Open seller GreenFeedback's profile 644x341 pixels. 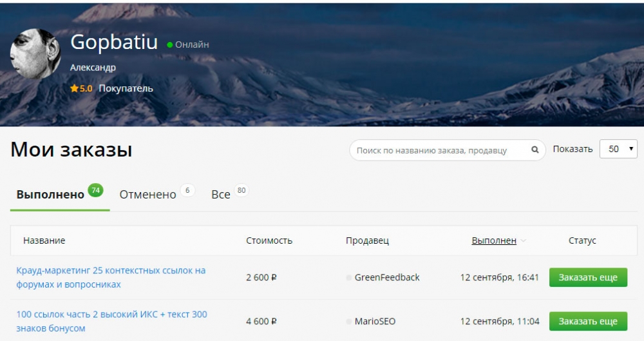386,278
